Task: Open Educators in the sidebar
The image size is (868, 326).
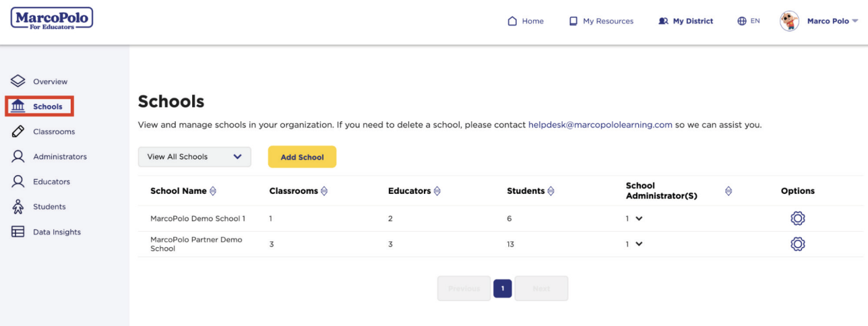Action: tap(51, 181)
